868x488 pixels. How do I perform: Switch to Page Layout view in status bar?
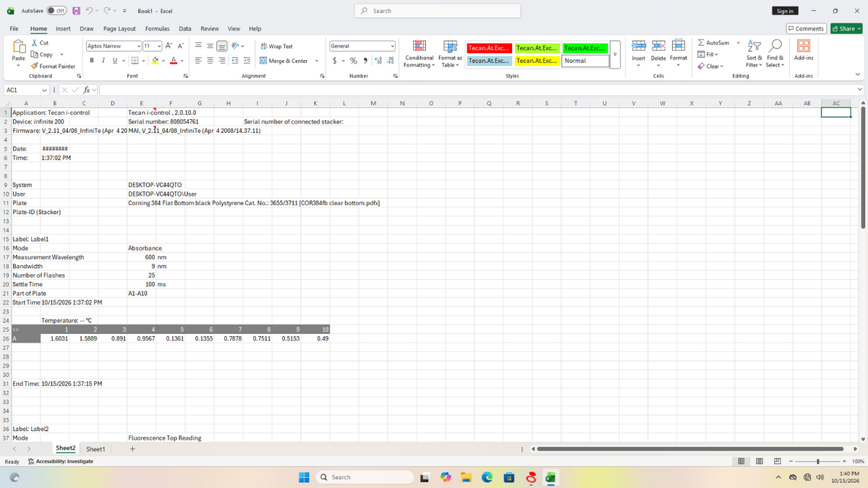759,461
